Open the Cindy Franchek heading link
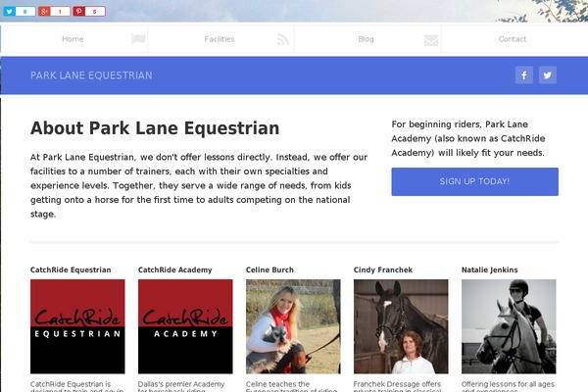Screen dimensions: 588x392 (383, 269)
